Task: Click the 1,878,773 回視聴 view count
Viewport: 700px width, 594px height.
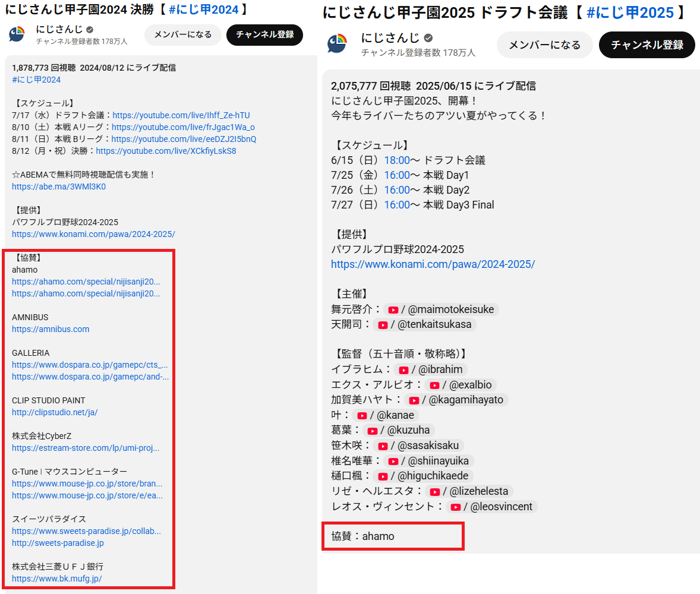Action: pos(44,68)
